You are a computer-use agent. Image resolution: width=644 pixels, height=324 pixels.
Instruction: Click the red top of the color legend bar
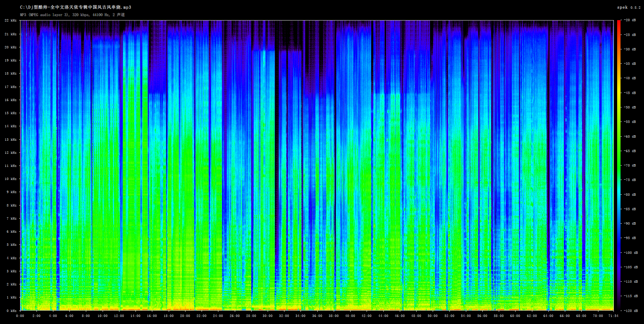[x=619, y=23]
